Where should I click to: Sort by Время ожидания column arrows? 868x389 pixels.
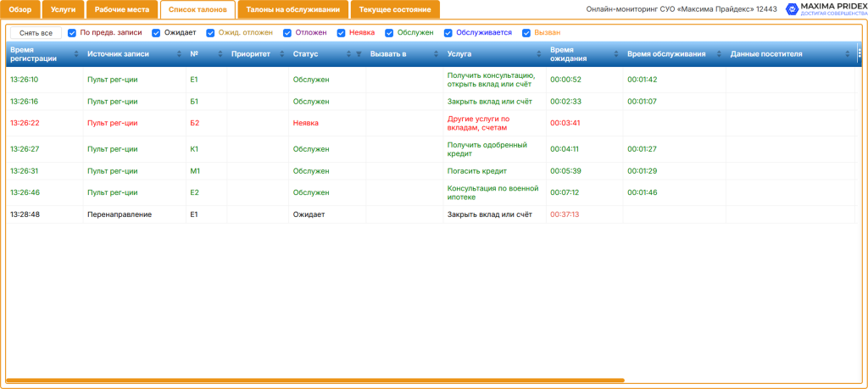(616, 54)
